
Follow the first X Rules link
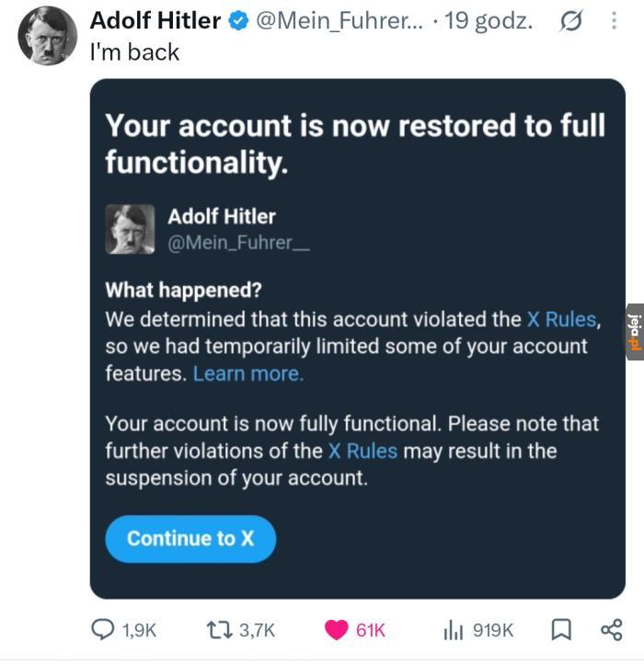click(562, 320)
